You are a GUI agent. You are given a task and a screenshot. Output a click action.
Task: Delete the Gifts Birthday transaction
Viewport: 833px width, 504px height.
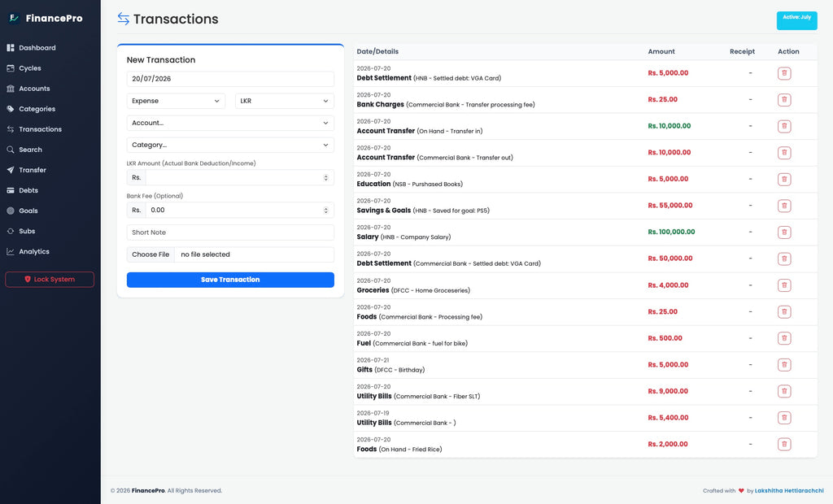point(784,365)
